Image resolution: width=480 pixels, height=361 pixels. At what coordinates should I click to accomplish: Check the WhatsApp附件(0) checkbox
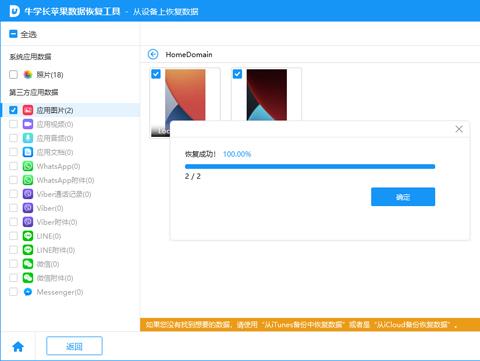pyautogui.click(x=13, y=180)
